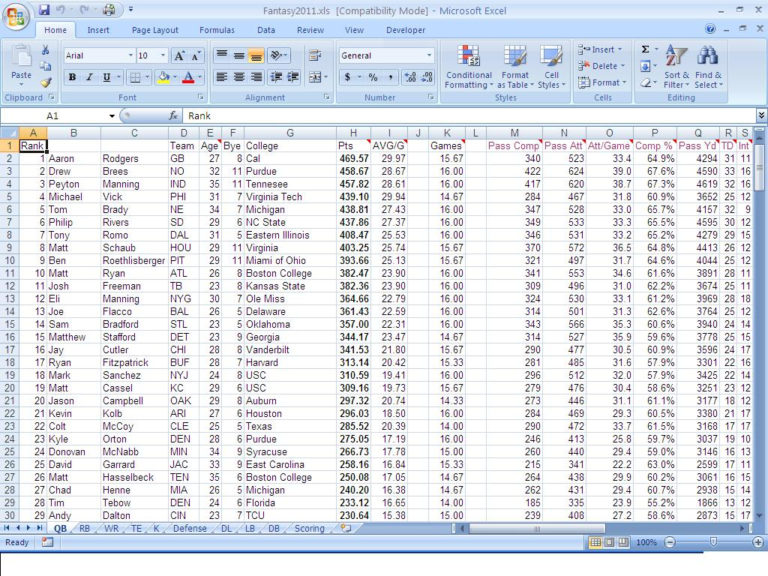Click Delete cells button

(x=601, y=66)
